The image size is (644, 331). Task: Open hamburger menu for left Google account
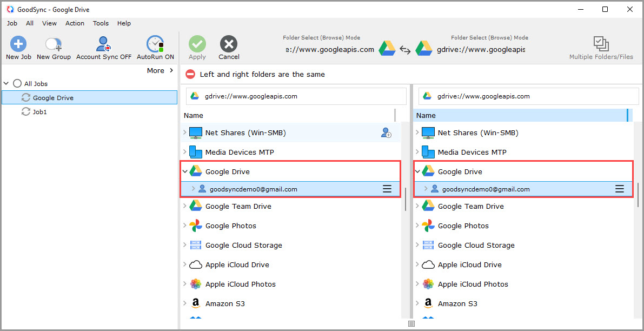[x=387, y=189]
